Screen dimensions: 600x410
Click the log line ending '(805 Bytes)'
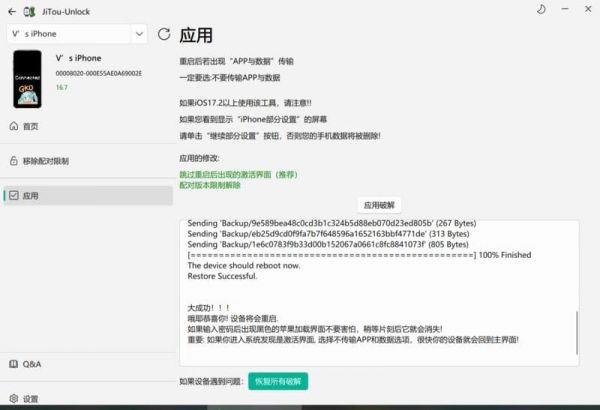point(328,244)
